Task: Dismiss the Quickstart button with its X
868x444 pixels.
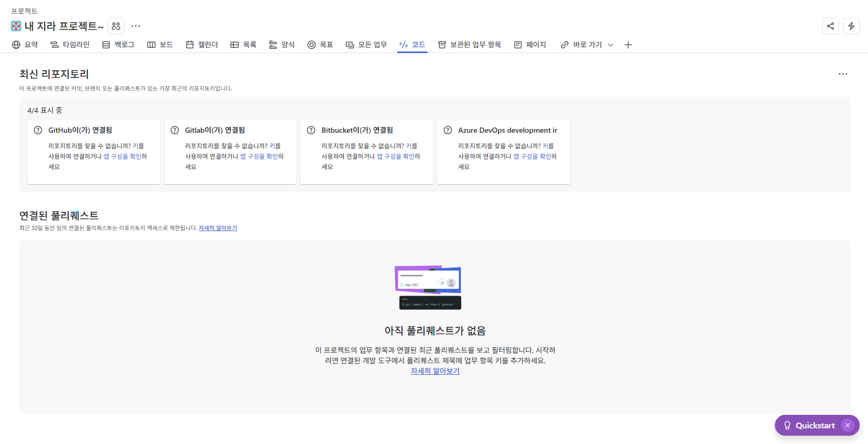Action: pyautogui.click(x=848, y=425)
